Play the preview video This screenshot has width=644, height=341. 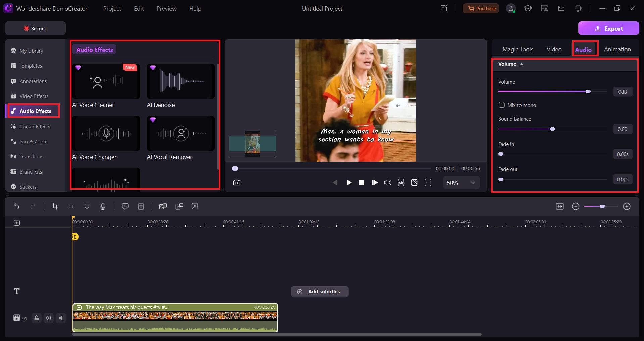pyautogui.click(x=349, y=183)
